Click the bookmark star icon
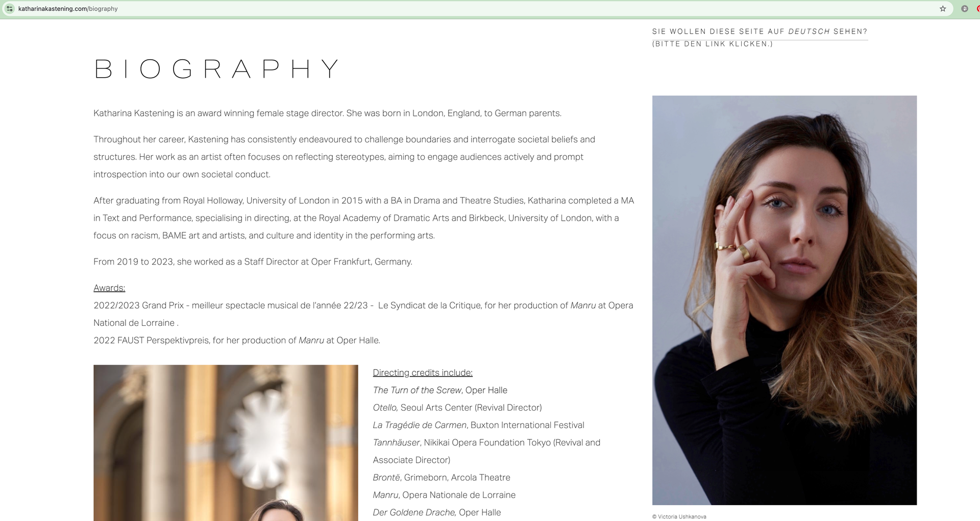 [x=943, y=9]
